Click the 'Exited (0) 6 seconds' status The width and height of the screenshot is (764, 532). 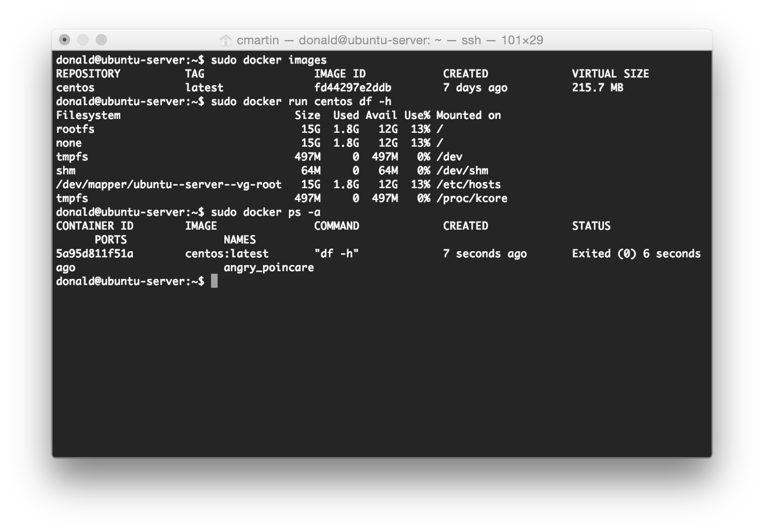click(x=636, y=254)
